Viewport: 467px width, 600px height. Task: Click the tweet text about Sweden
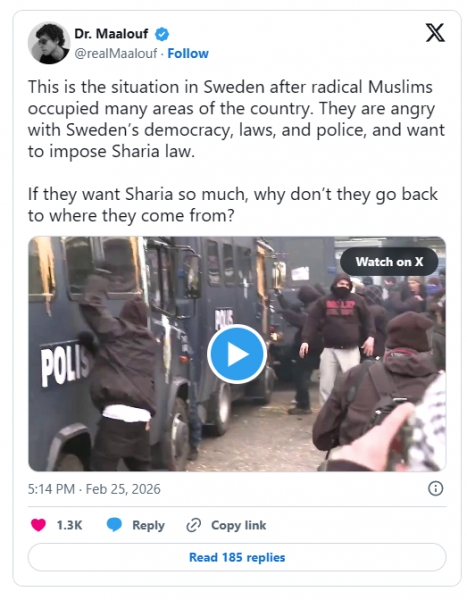tap(236, 119)
